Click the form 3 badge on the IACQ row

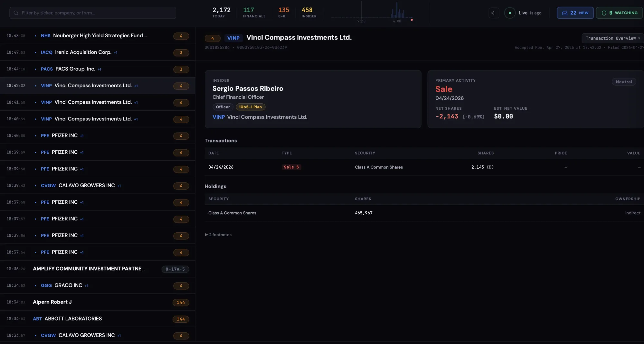(181, 53)
